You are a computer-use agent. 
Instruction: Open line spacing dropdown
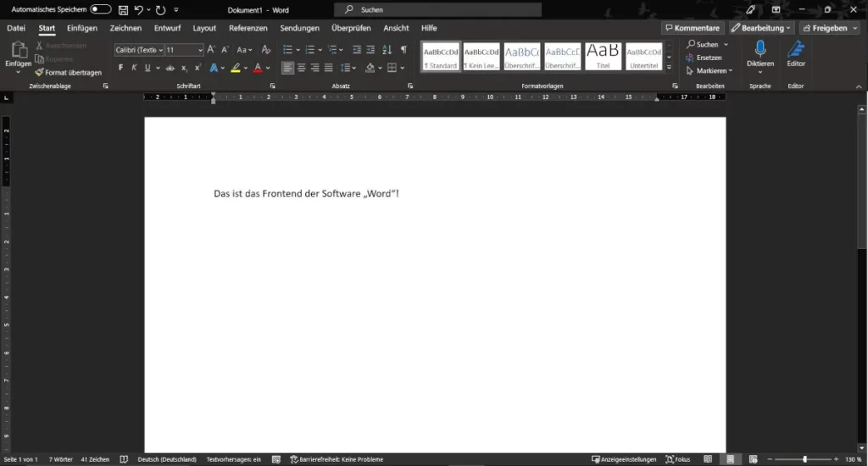click(x=348, y=68)
